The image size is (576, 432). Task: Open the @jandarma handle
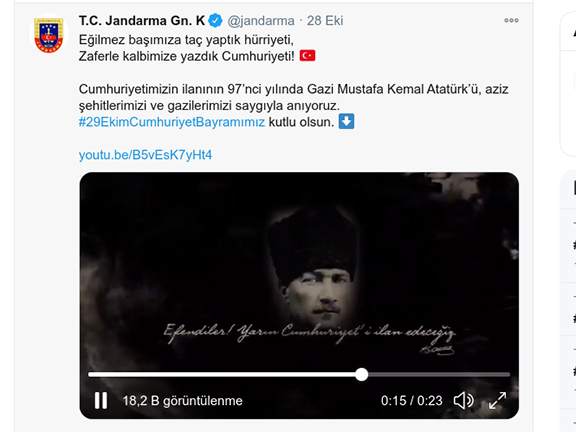(x=261, y=21)
